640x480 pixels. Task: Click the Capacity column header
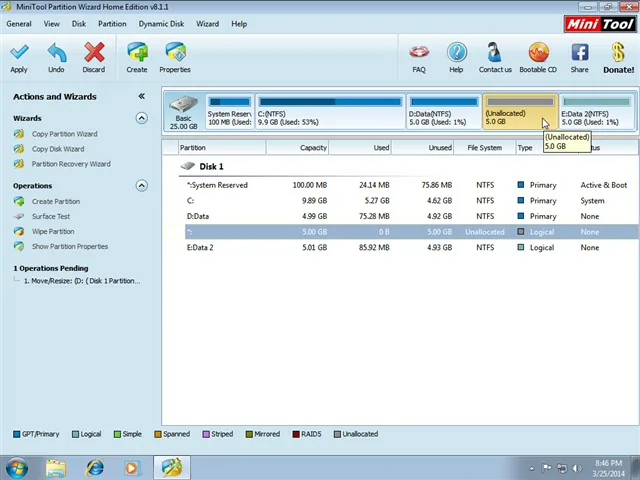(313, 148)
